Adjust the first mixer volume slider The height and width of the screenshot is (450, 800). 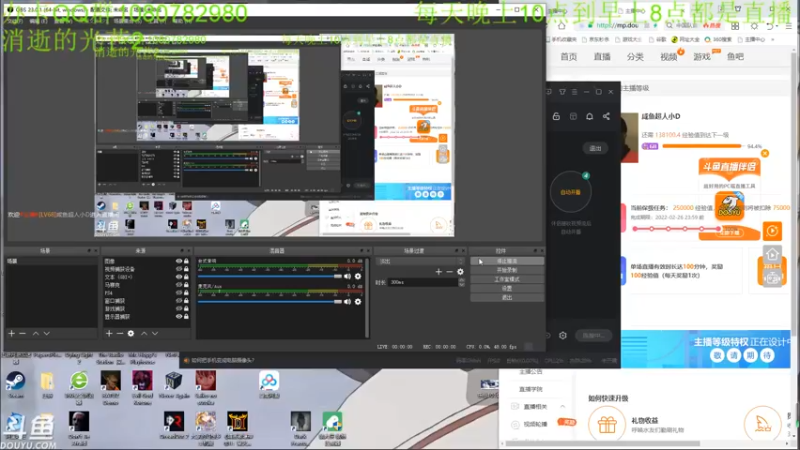[270, 276]
